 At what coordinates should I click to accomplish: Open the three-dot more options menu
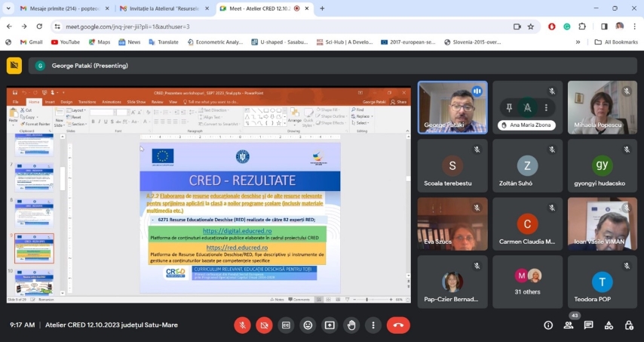[x=373, y=325]
